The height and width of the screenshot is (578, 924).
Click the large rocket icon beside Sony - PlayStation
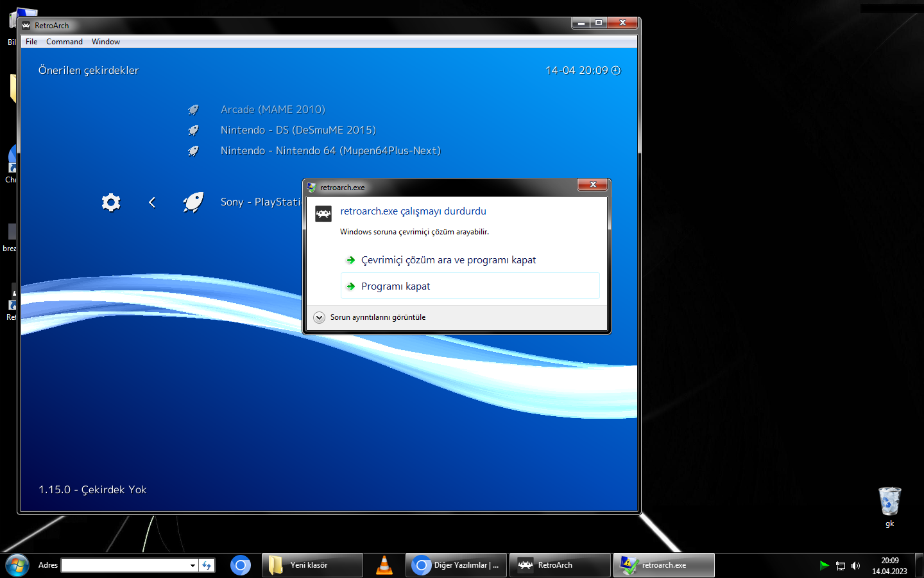coord(193,202)
